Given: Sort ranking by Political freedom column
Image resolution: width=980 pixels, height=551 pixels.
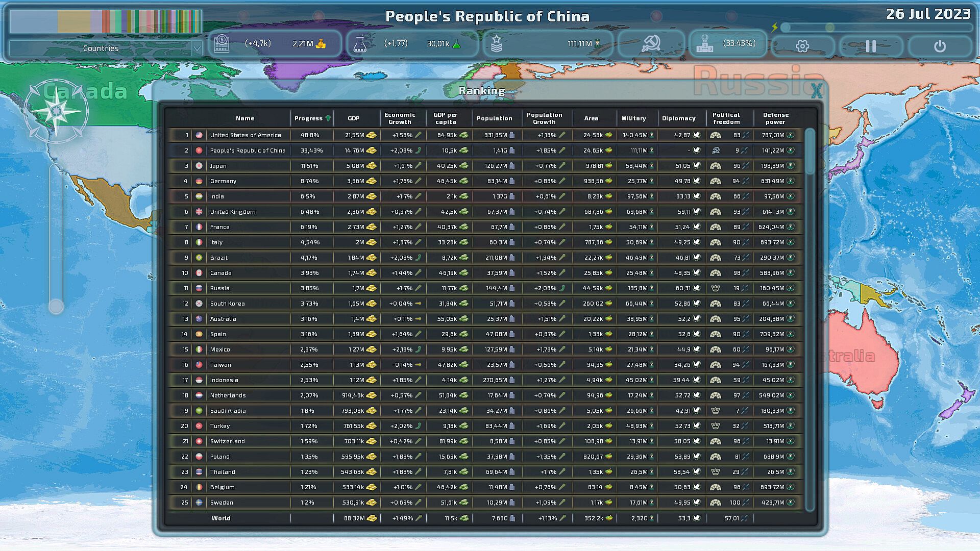Looking at the screenshot, I should point(726,118).
